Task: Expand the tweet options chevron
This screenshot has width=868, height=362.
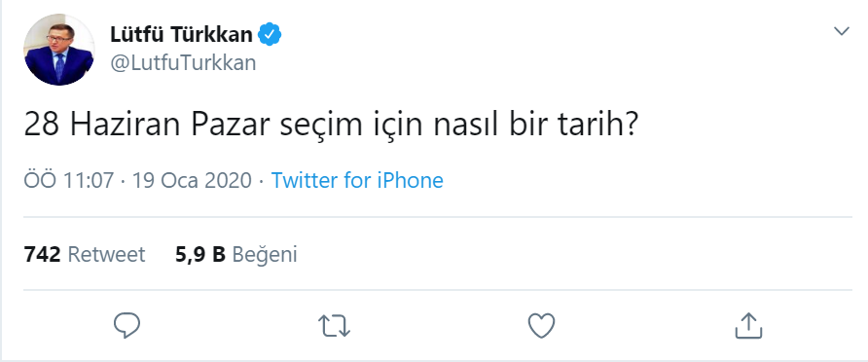Action: (x=842, y=31)
